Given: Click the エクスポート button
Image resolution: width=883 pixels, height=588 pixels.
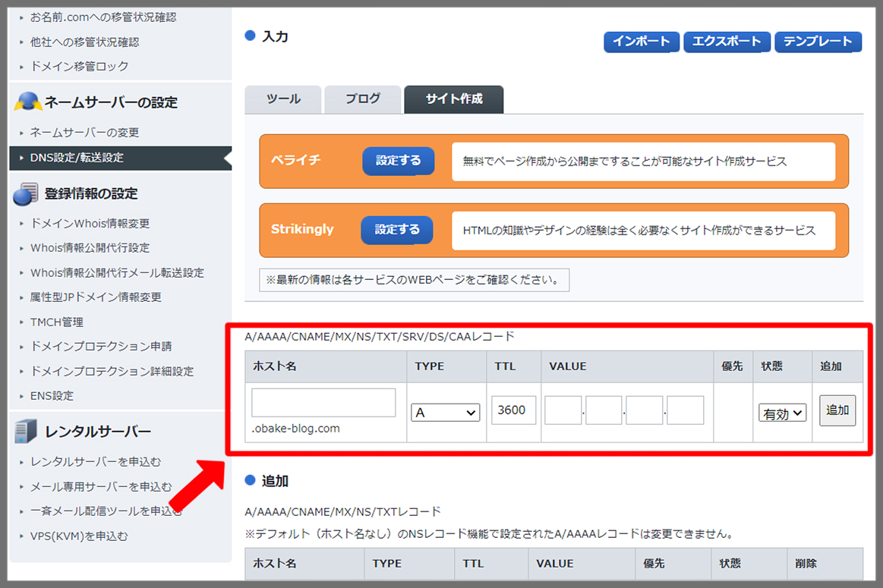Looking at the screenshot, I should click(x=727, y=42).
